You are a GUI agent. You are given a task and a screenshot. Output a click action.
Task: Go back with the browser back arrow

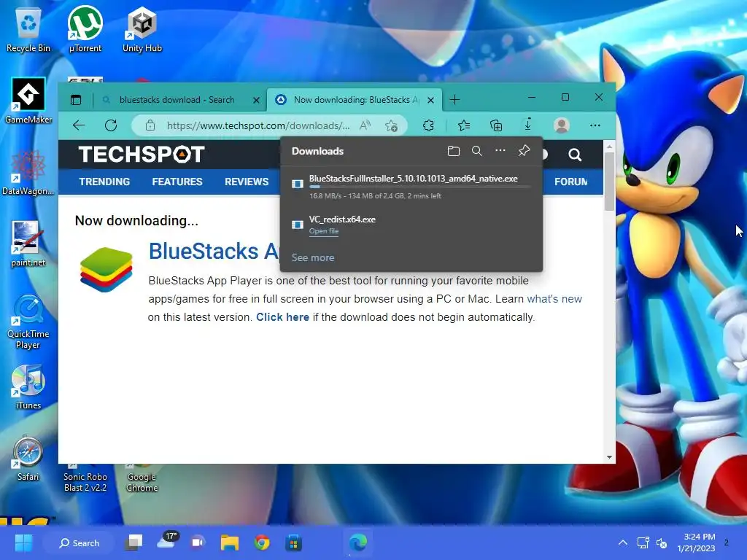[x=79, y=125]
